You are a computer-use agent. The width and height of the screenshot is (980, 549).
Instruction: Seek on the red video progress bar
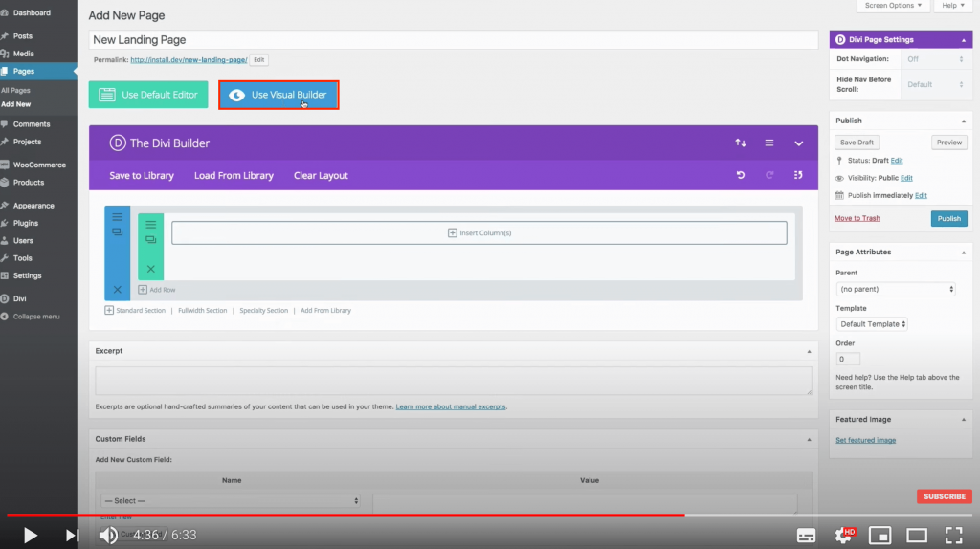(345, 516)
